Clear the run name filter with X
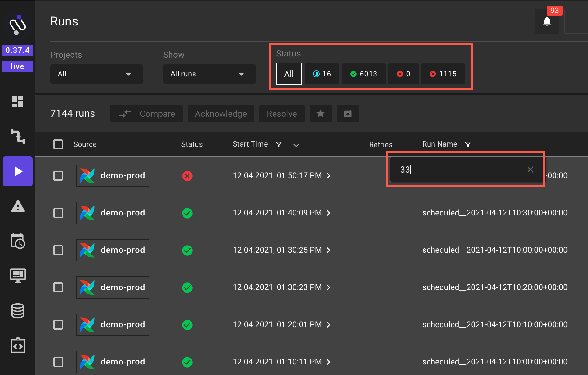The width and height of the screenshot is (588, 375). point(530,169)
